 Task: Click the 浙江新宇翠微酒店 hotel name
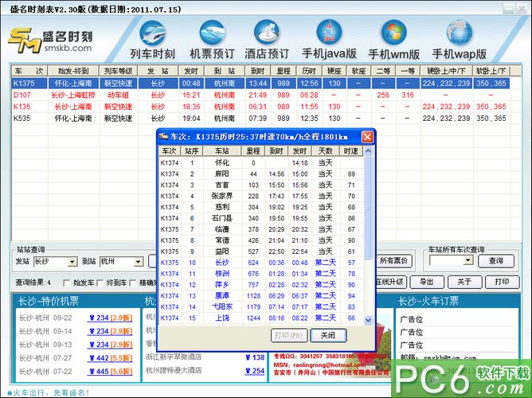(174, 357)
